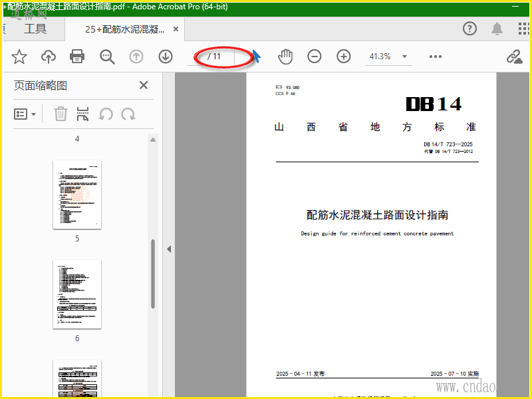
Task: Open find text magnifier tool
Action: pos(107,57)
